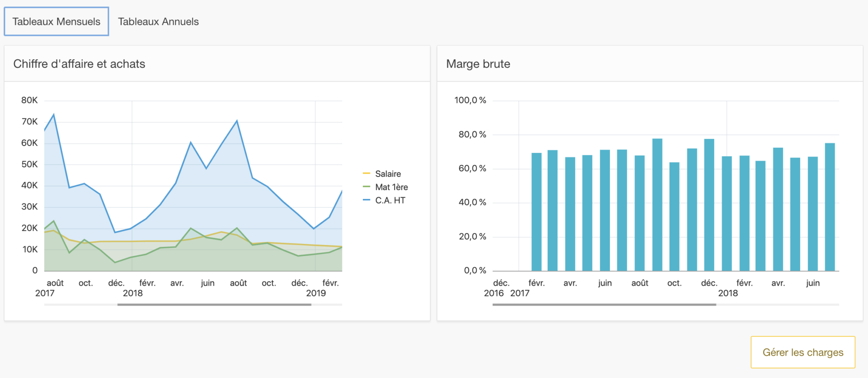Click the Chiffre d'affaire et achats panel title
This screenshot has width=868, height=378.
tap(79, 64)
